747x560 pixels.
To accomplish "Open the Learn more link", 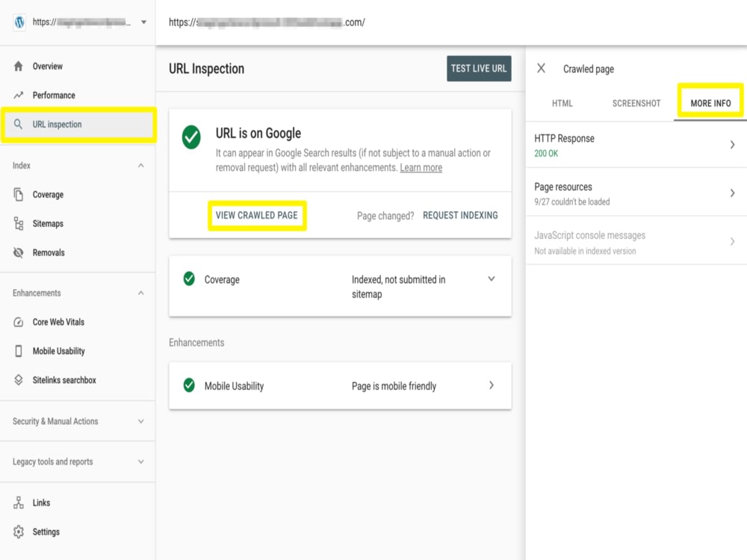I will click(x=421, y=167).
